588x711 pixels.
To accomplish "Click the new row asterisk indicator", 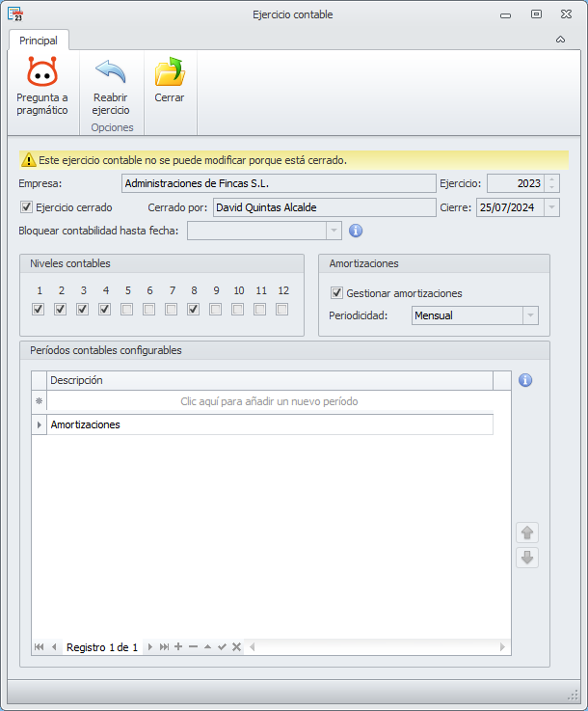I will coord(40,401).
